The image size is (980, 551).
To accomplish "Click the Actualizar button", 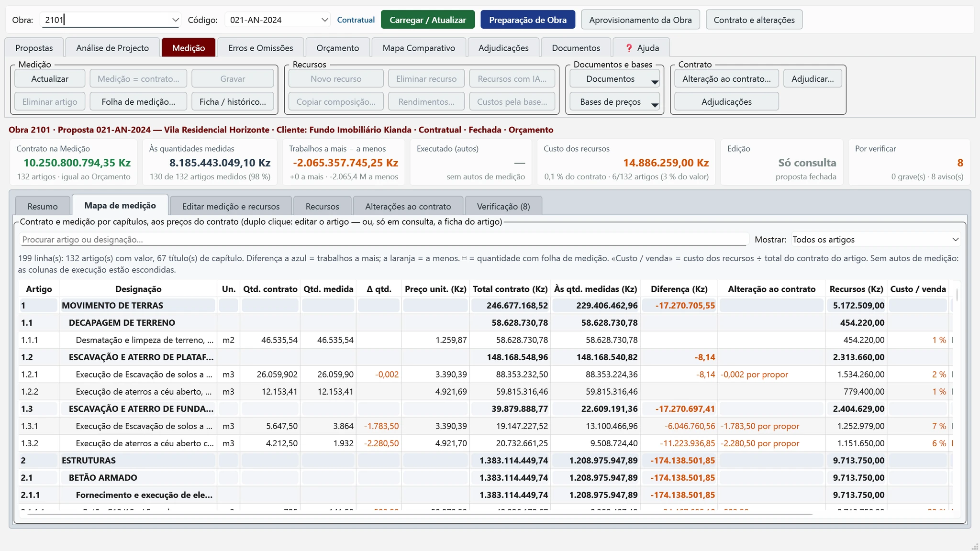I will click(x=50, y=79).
